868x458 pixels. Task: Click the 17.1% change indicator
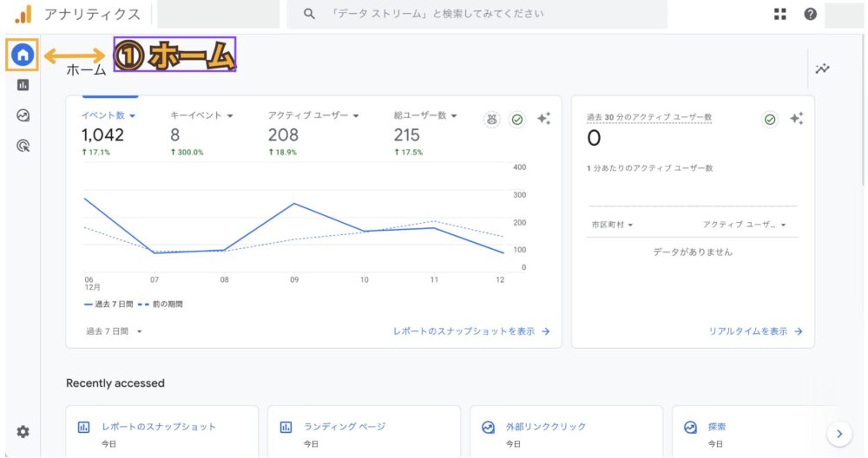tap(95, 152)
